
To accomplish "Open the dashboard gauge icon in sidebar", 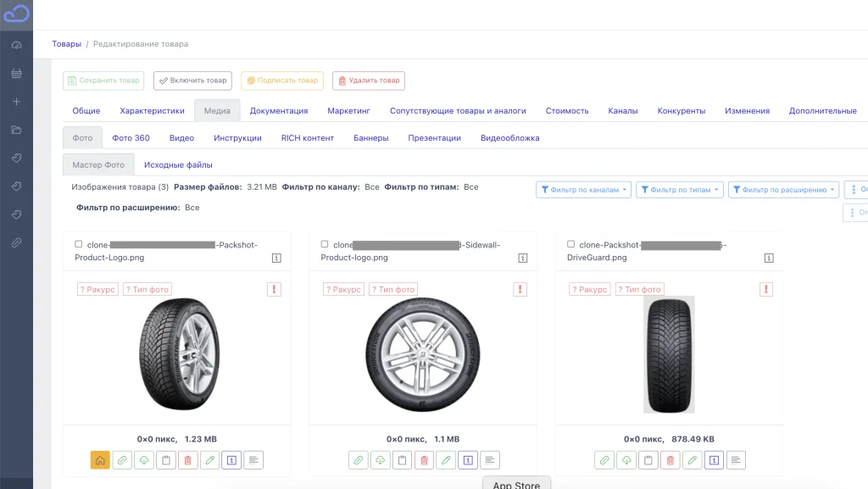I will pyautogui.click(x=17, y=45).
